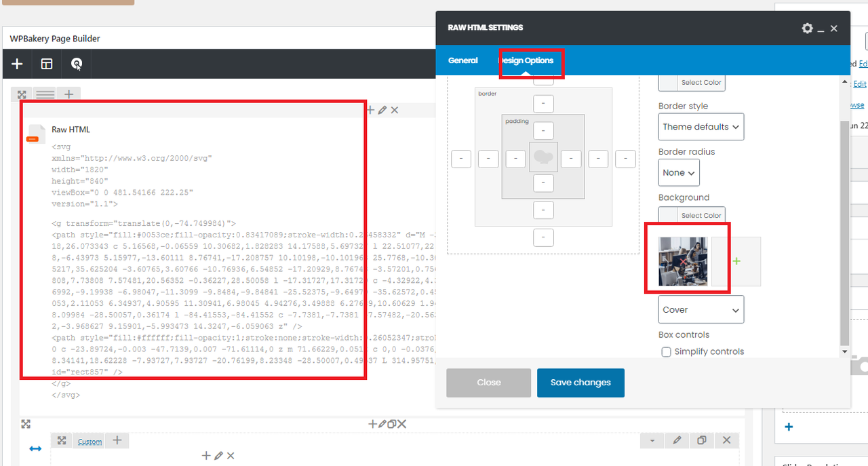Click the Custom link in the inner row

point(90,442)
